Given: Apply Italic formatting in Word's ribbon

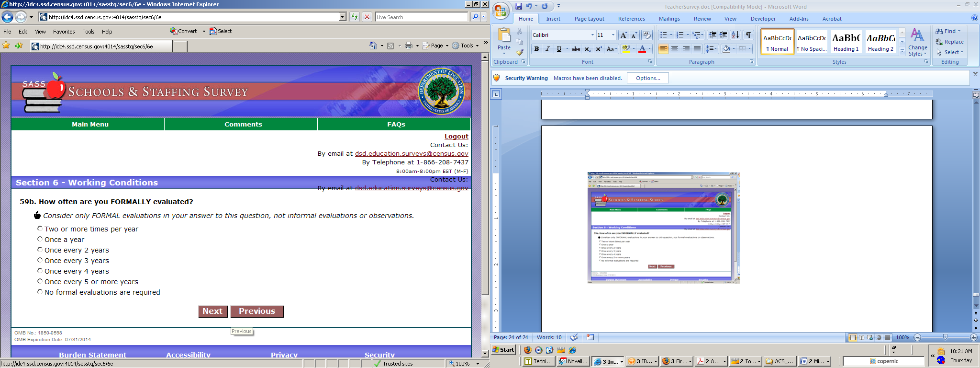Looking at the screenshot, I should pos(547,49).
